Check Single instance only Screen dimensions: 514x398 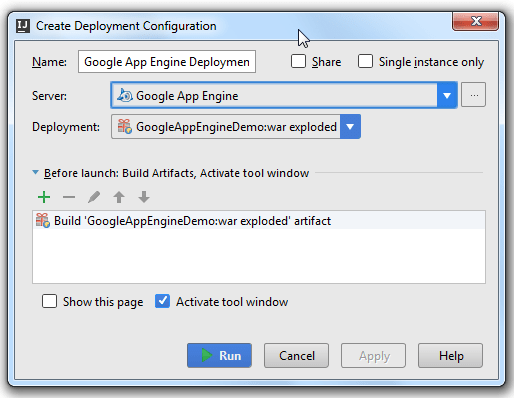click(365, 61)
